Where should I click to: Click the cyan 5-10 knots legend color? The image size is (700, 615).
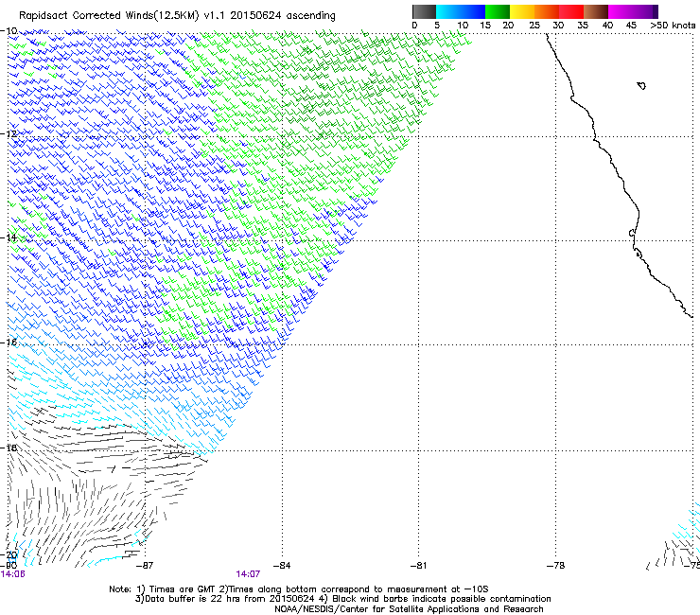coord(448,11)
